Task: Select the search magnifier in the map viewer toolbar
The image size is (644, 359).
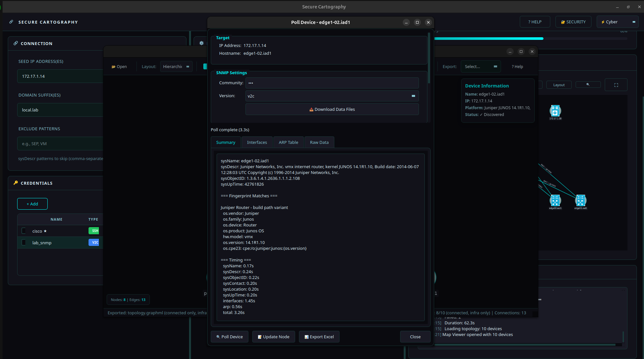Action: click(x=588, y=85)
